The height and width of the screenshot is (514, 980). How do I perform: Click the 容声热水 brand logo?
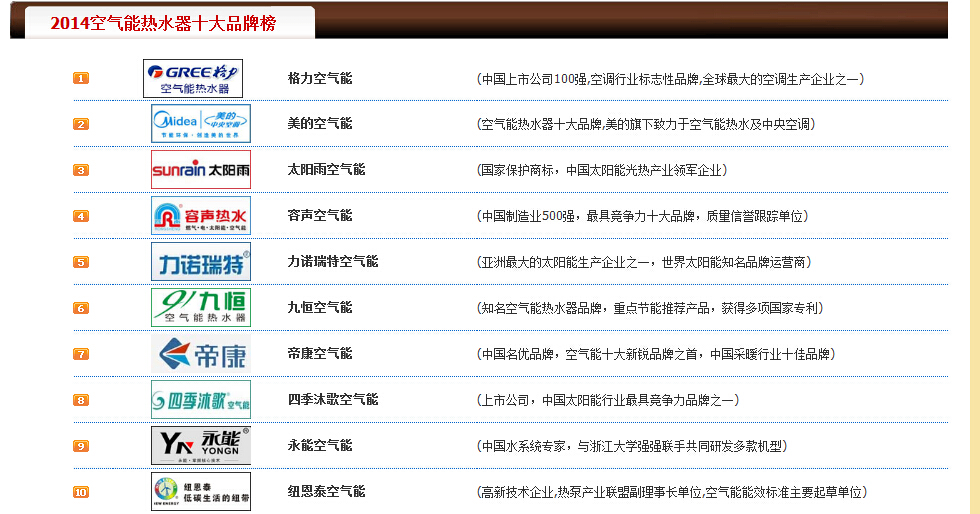click(201, 216)
